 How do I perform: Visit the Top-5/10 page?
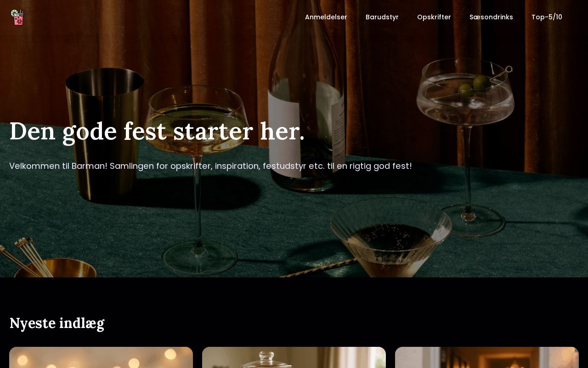547,17
